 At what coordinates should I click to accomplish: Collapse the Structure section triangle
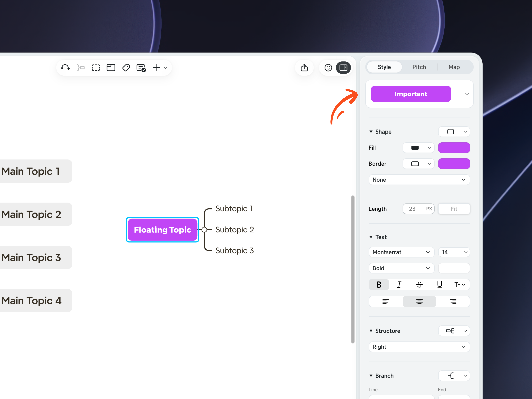click(371, 331)
